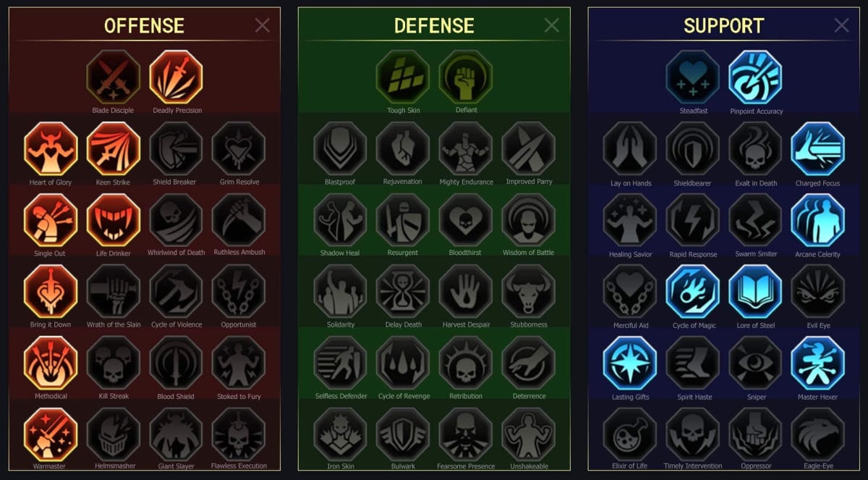The image size is (868, 480).
Task: Click the Warmaster mastery icon
Action: 51,434
